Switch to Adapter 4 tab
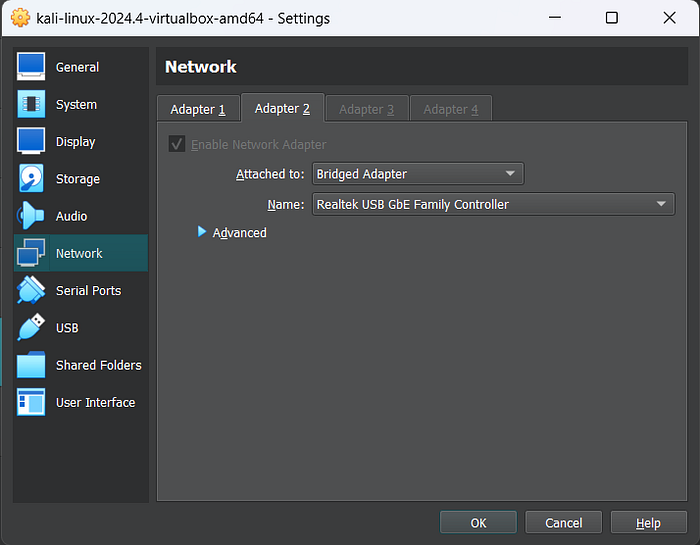The image size is (700, 545). point(450,109)
